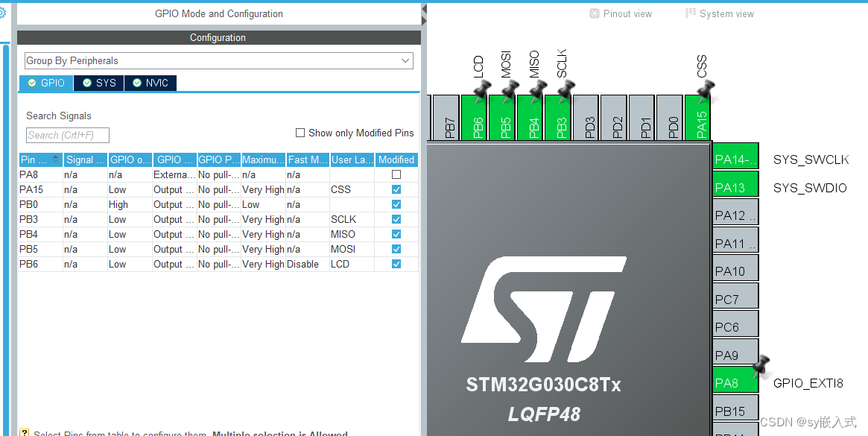Click the SYS_SWDIO signal label

click(x=810, y=189)
